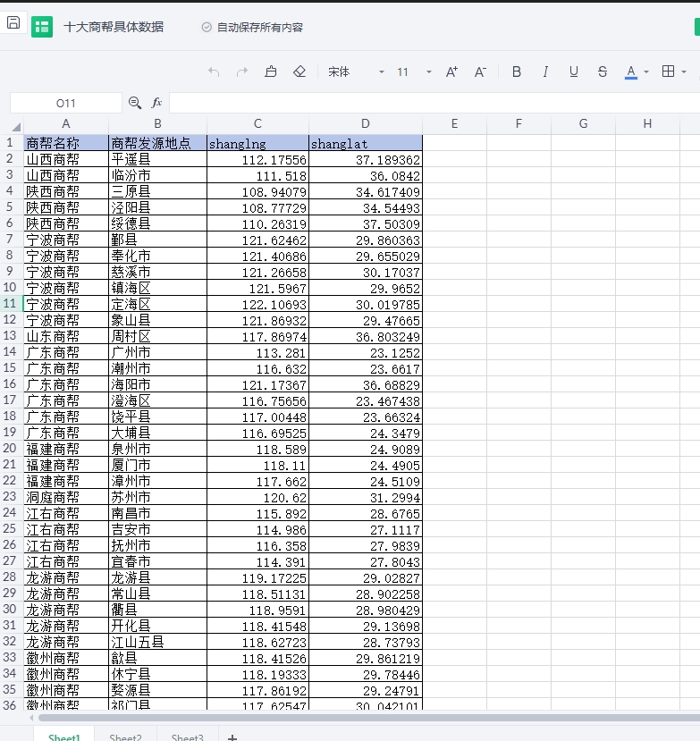The width and height of the screenshot is (700, 741).
Task: Select column C header
Action: [x=257, y=124]
